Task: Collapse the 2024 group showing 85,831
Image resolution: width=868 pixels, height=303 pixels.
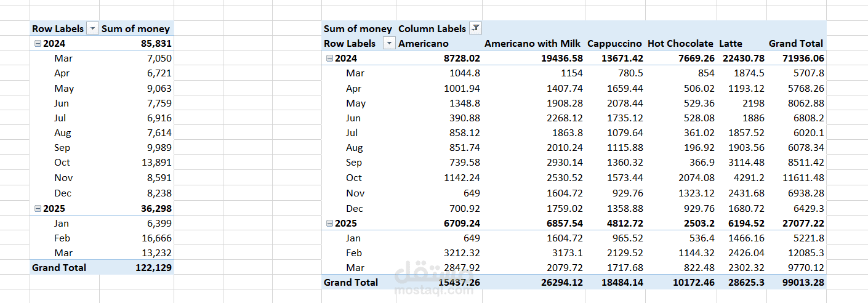Action: coord(38,44)
